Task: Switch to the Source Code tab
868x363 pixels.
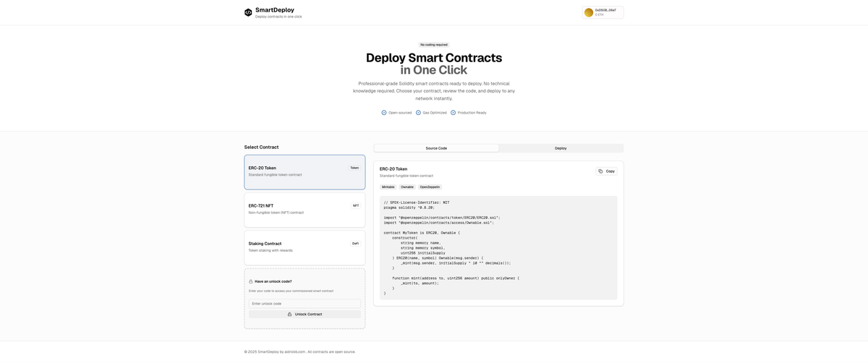Action: (436, 148)
